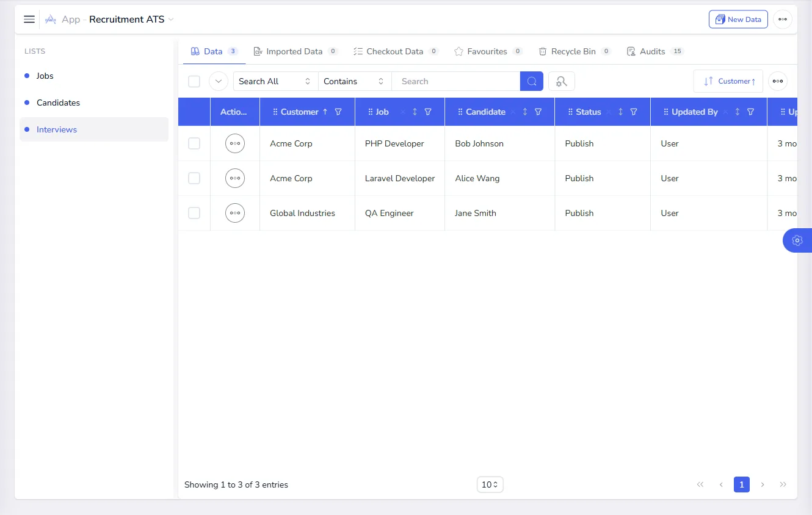
Task: Open the Contains operator dropdown
Action: click(355, 81)
